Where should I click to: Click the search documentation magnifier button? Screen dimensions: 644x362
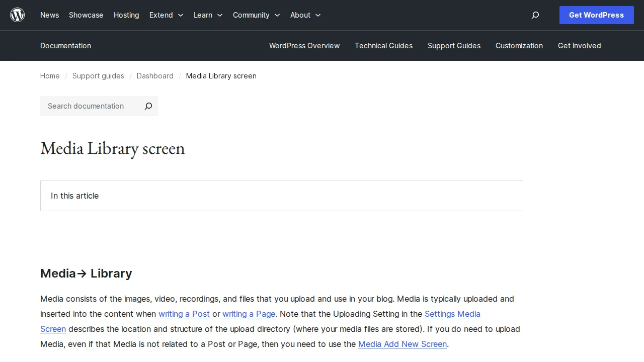(x=148, y=106)
